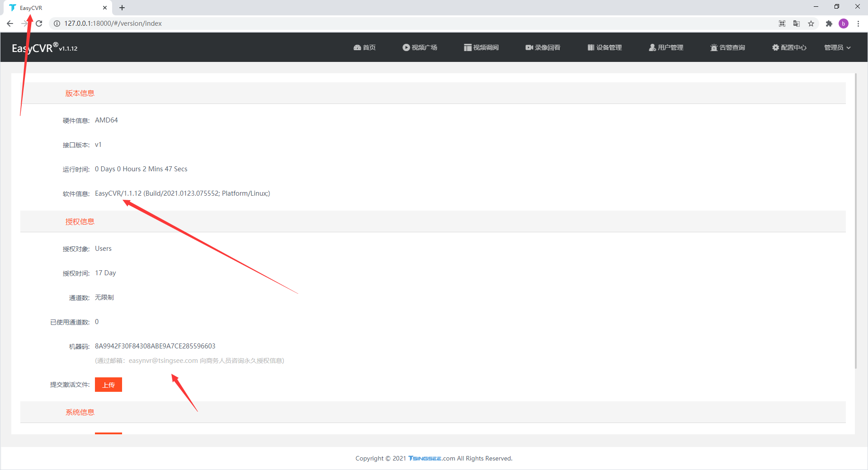The image size is (868, 470).
Task: Open the QR code icon in the address bar
Action: pos(782,23)
